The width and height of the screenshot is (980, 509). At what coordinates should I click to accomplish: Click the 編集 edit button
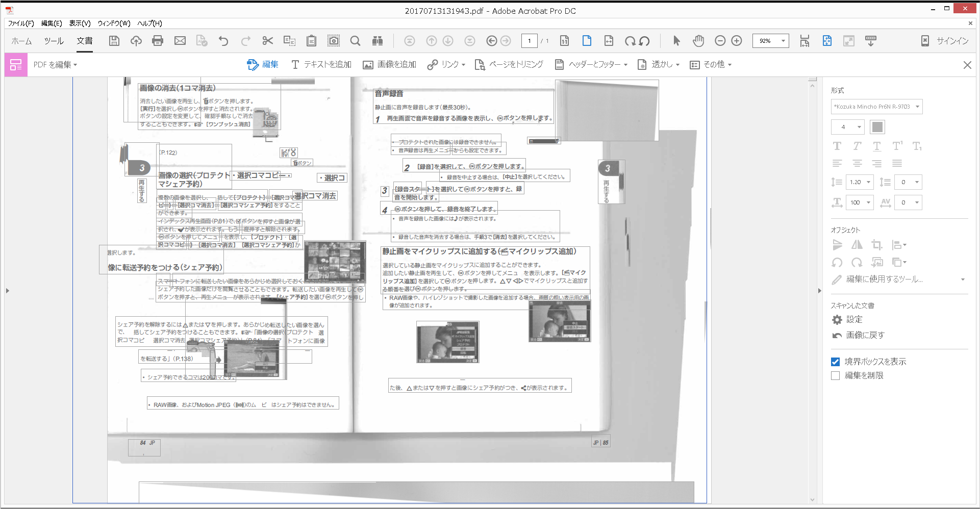pyautogui.click(x=263, y=64)
